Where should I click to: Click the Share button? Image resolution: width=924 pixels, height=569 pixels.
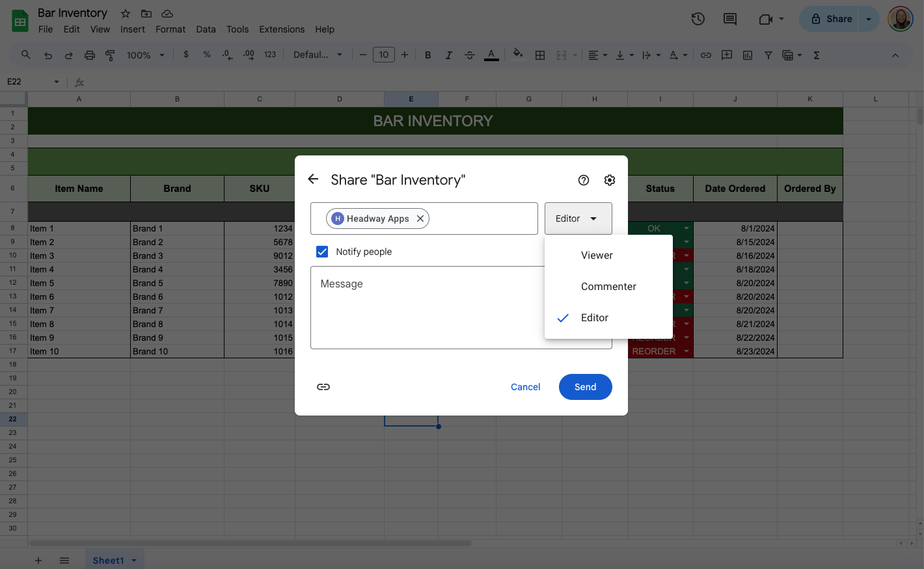[830, 20]
